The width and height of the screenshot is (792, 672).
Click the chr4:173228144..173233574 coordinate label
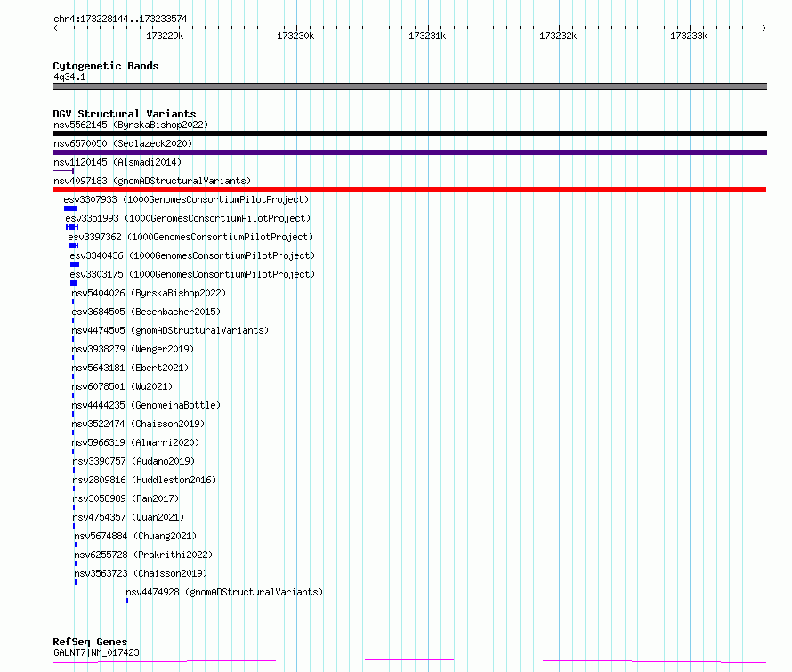[120, 20]
